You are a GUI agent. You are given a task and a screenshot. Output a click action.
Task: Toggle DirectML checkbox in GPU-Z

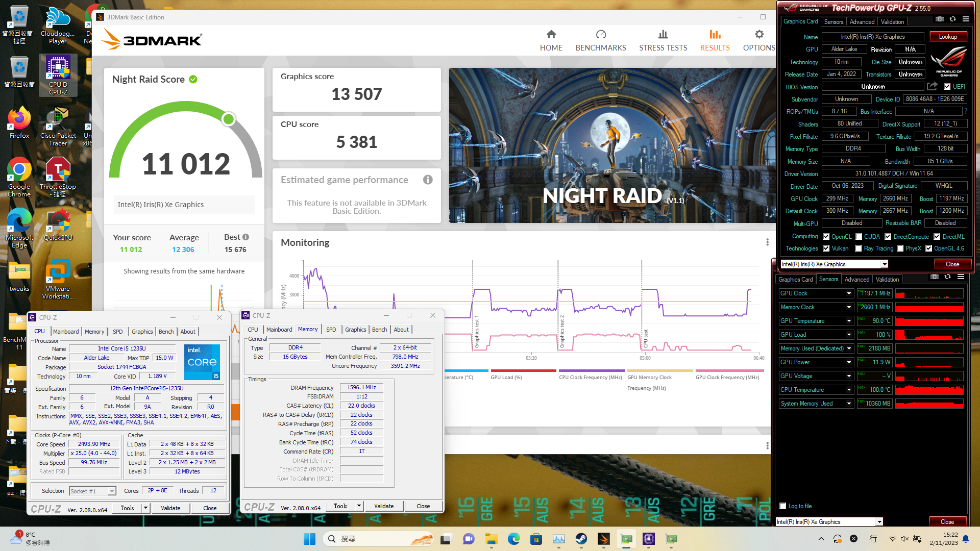click(937, 236)
